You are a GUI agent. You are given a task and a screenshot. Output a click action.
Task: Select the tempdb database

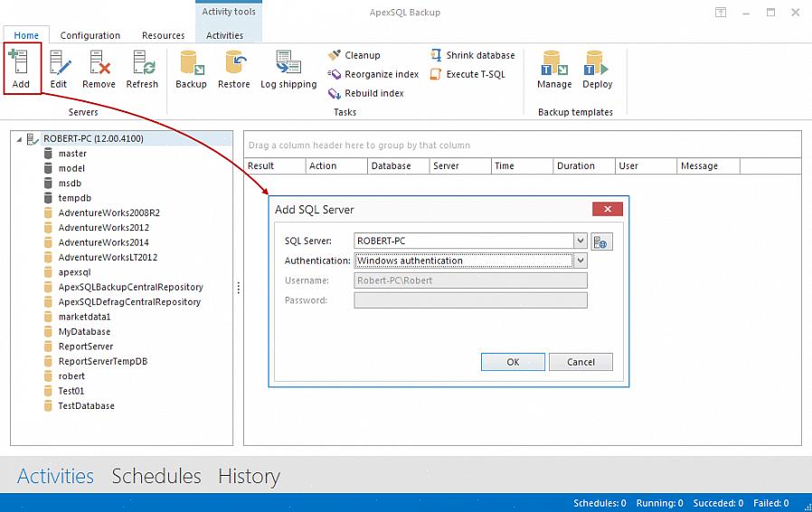point(74,198)
